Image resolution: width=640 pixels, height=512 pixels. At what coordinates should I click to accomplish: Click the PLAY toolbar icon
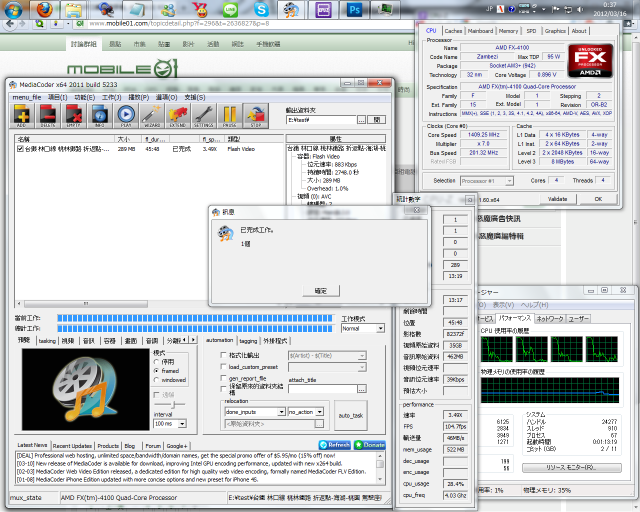(x=126, y=116)
